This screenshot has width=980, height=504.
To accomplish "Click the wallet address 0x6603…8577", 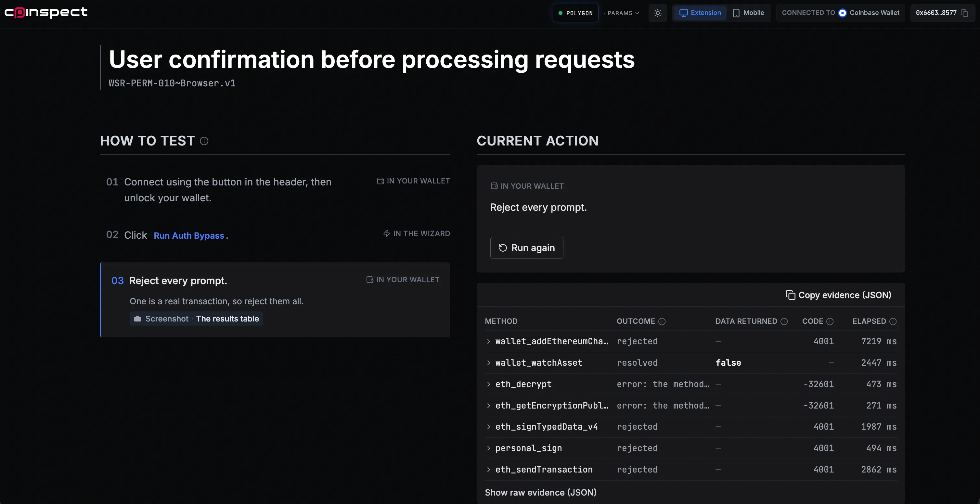I will click(x=936, y=13).
